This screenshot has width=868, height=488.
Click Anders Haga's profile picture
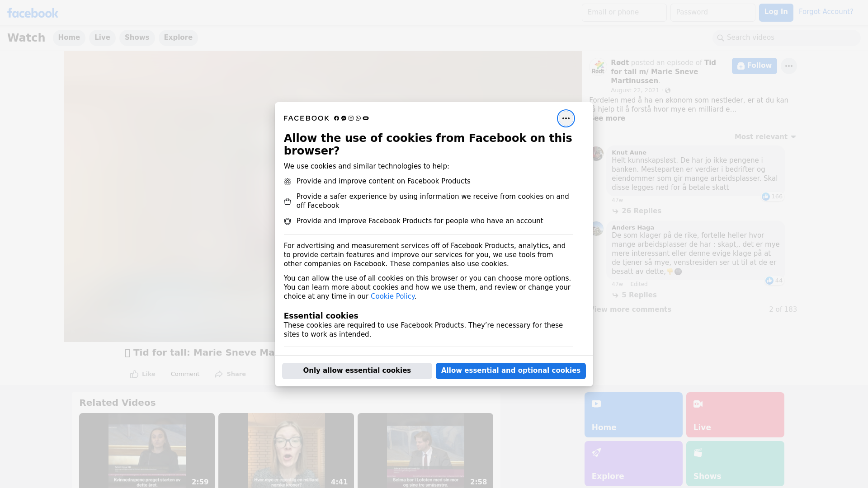(x=597, y=229)
